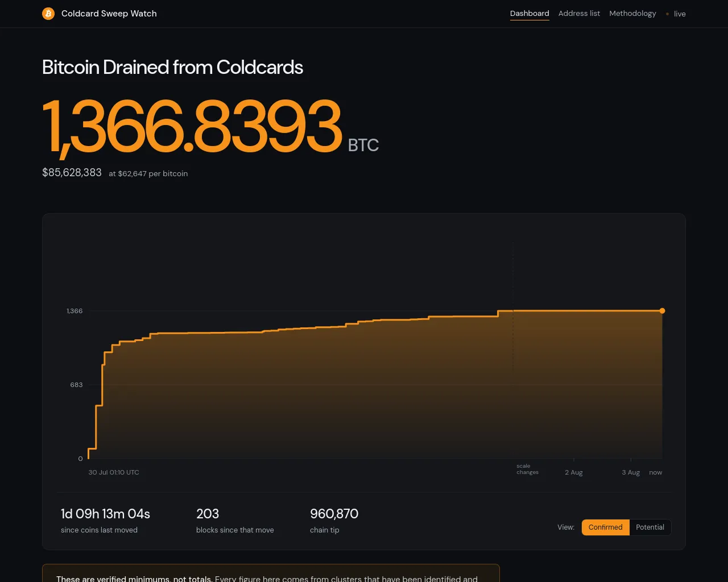
Task: Click the $85,628,383 dollar value
Action: [72, 173]
